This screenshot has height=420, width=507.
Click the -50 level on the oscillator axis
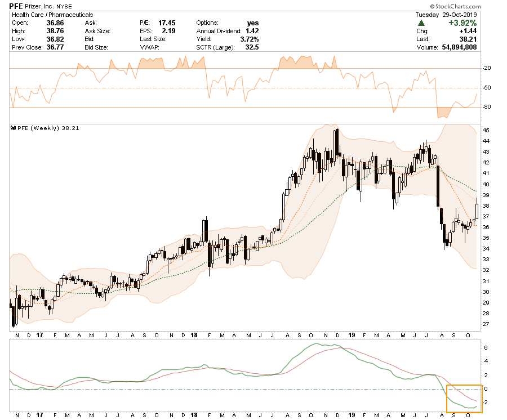(487, 88)
